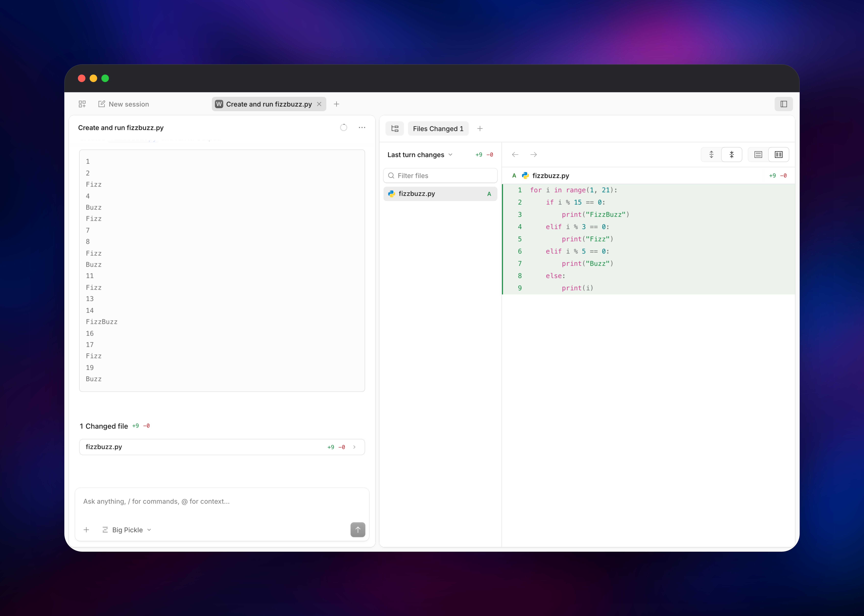Click the macOS green fullscreen button
The height and width of the screenshot is (616, 864).
click(105, 78)
